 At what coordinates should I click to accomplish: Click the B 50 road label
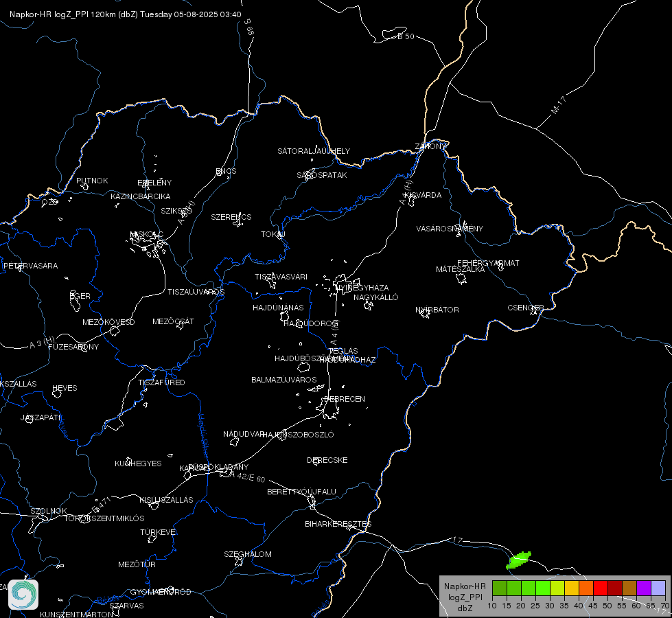tap(406, 36)
